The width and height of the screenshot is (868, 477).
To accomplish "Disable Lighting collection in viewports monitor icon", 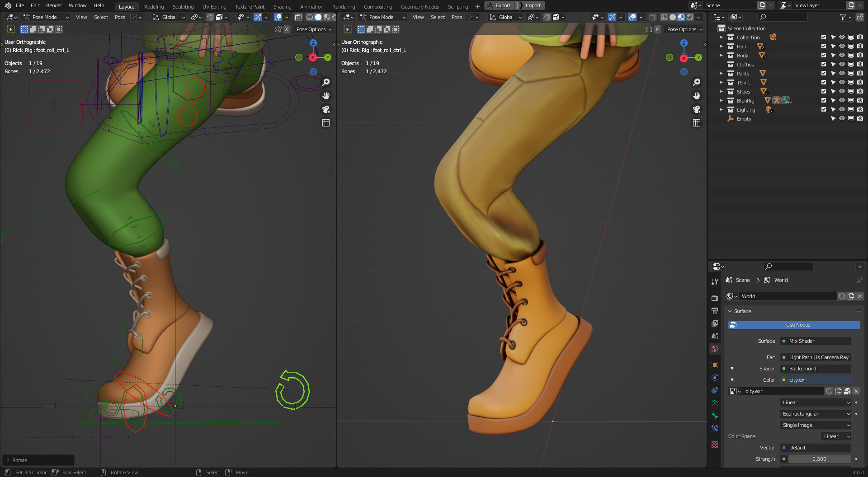I will coord(851,110).
